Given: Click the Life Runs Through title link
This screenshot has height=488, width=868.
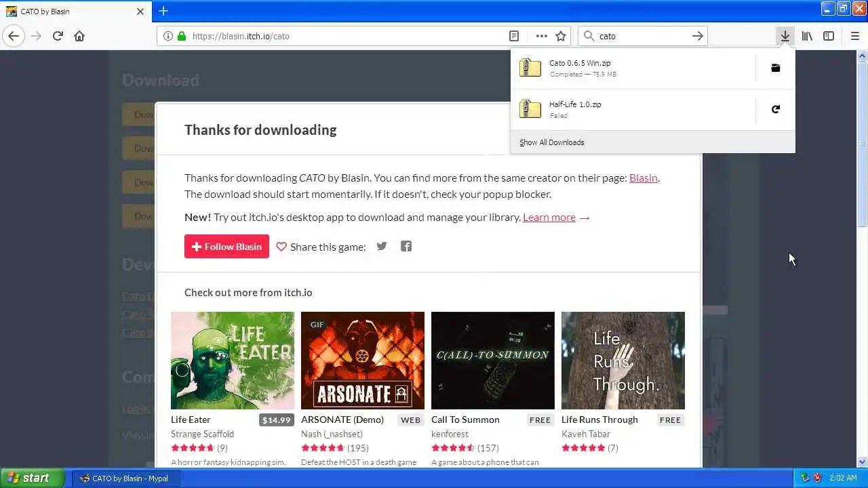Looking at the screenshot, I should [x=599, y=420].
